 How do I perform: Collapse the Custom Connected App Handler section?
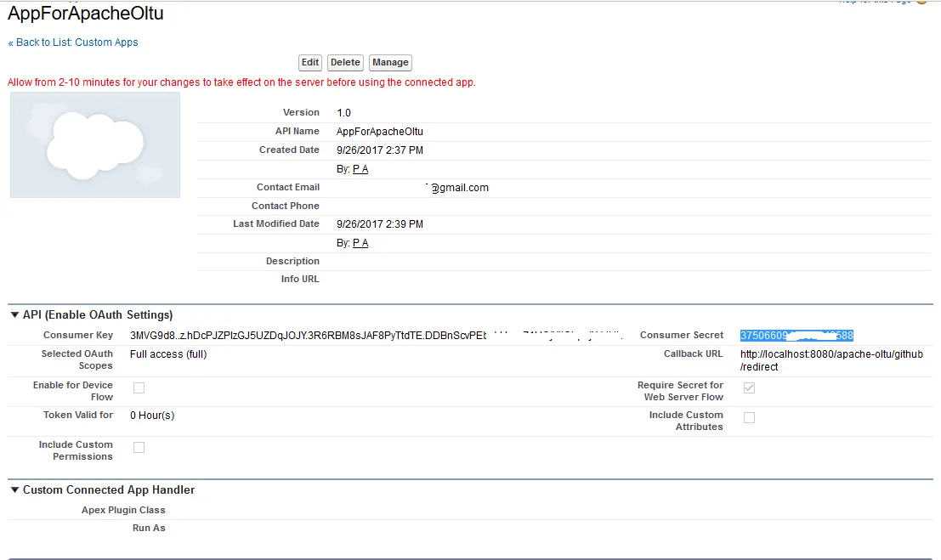(14, 489)
